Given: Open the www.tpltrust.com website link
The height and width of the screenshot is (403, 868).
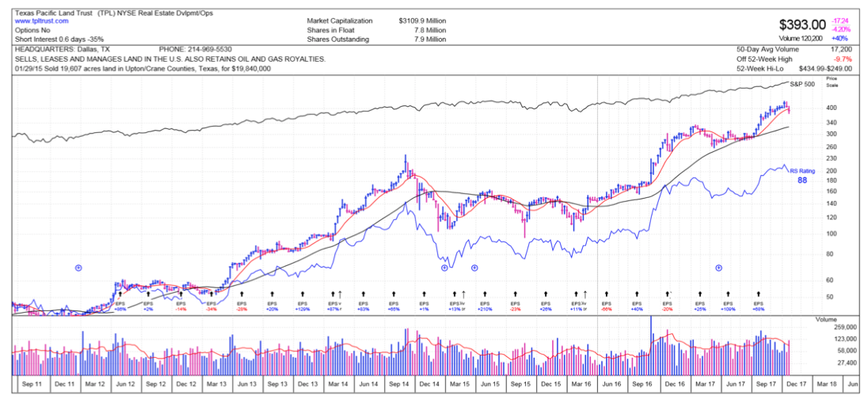Looking at the screenshot, I should click(43, 21).
